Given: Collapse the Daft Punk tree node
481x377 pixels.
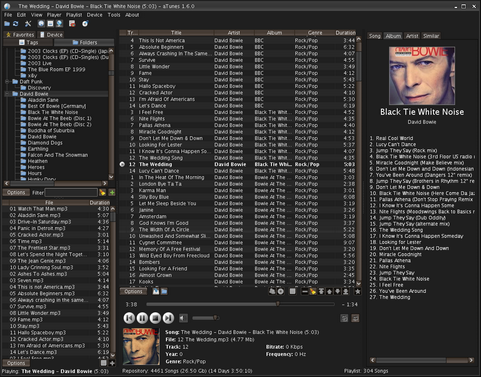Looking at the screenshot, I should click(x=7, y=82).
